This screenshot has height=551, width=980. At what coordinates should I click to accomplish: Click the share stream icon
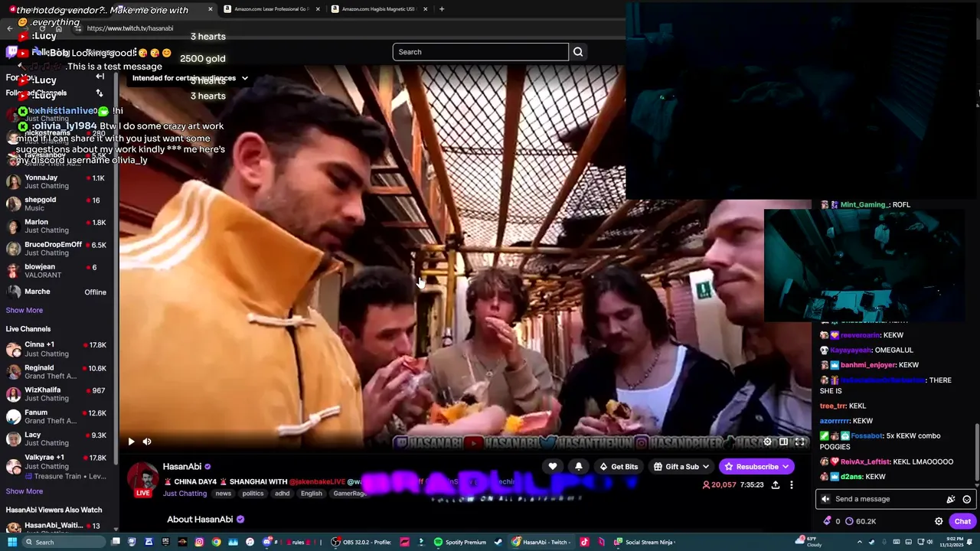point(775,485)
